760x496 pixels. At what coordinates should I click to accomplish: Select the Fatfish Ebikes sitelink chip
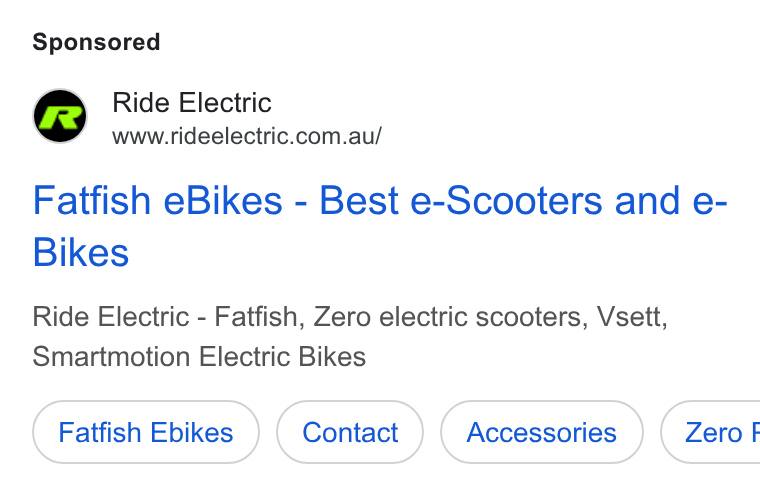coord(146,432)
